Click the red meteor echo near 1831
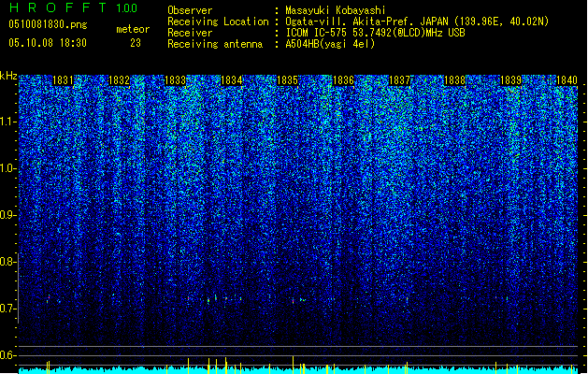 pos(48,299)
